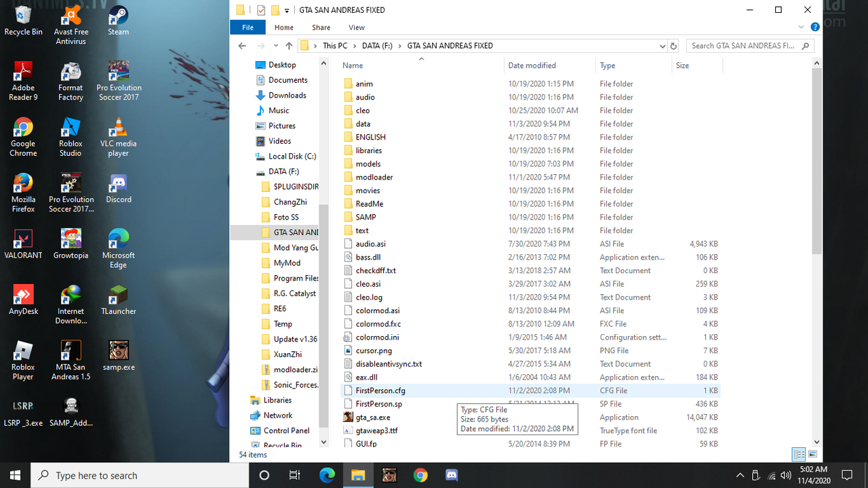Sort files by the Size column
Screen dimensions: 868x488
pyautogui.click(x=697, y=65)
